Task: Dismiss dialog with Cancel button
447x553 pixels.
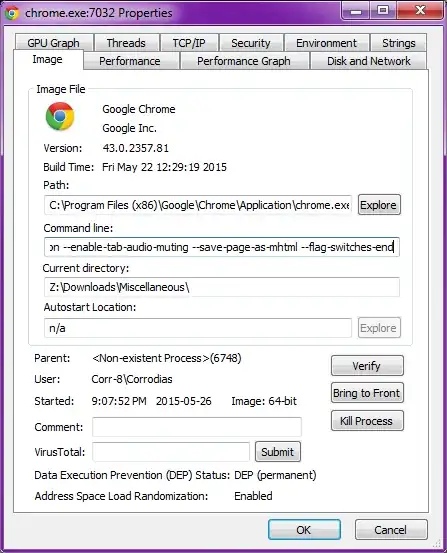Action: pyautogui.click(x=391, y=530)
